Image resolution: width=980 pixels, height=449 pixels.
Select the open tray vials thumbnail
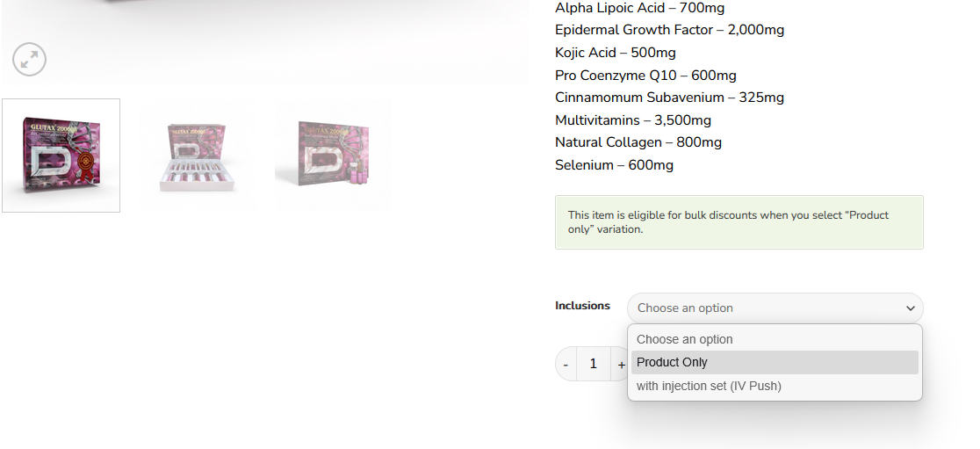click(x=197, y=156)
